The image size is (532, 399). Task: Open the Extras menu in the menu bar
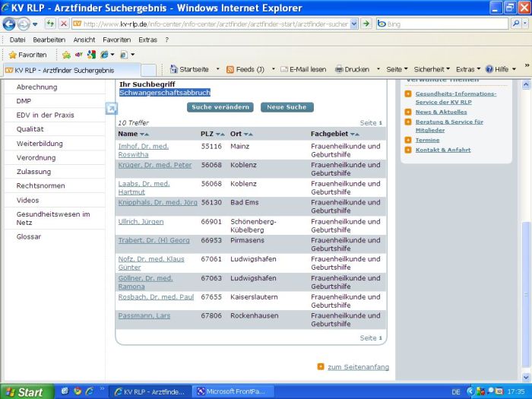click(x=147, y=40)
